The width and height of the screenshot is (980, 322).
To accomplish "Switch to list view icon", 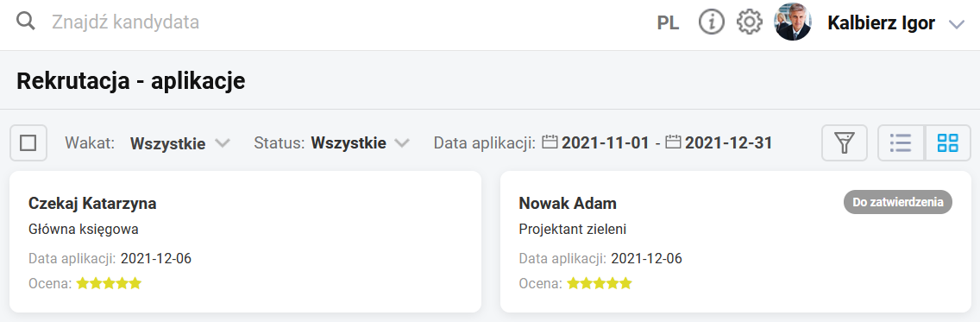I will click(x=901, y=143).
